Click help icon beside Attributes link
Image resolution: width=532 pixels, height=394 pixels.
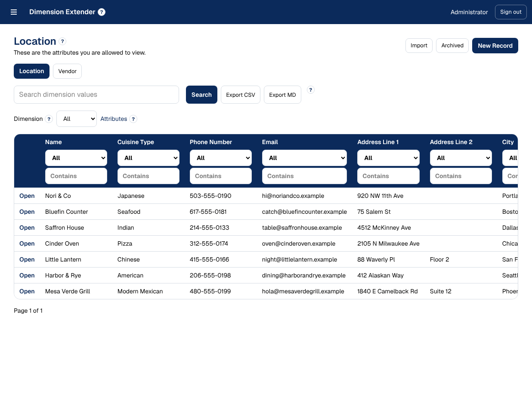coord(133,119)
